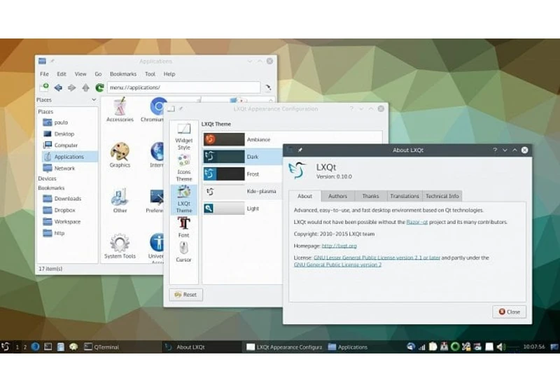Select the Light theme
This screenshot has height=392, width=560.
coord(243,209)
